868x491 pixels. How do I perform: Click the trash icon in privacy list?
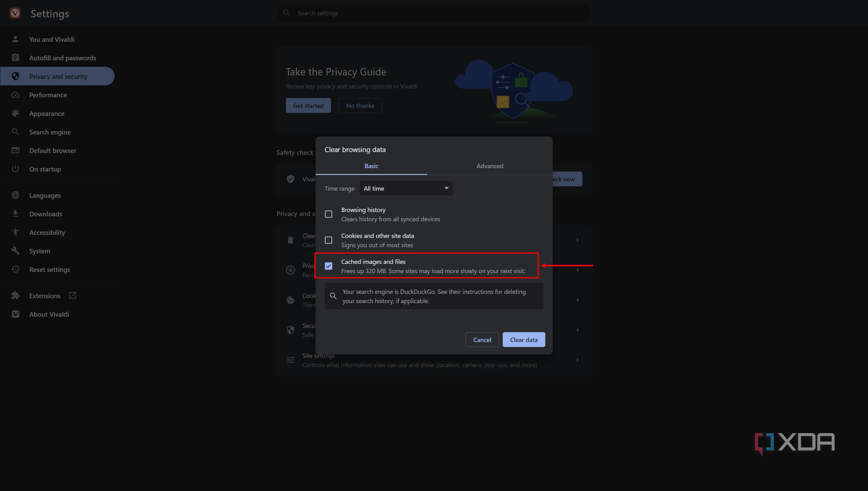pyautogui.click(x=290, y=240)
